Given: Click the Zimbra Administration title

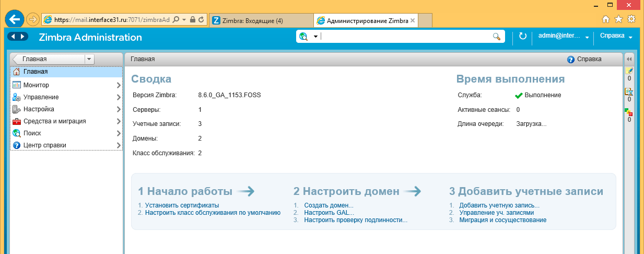Looking at the screenshot, I should click(x=90, y=37).
